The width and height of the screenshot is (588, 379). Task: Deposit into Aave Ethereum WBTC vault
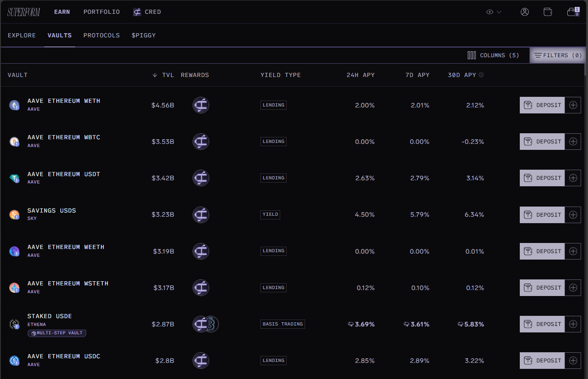tap(542, 142)
